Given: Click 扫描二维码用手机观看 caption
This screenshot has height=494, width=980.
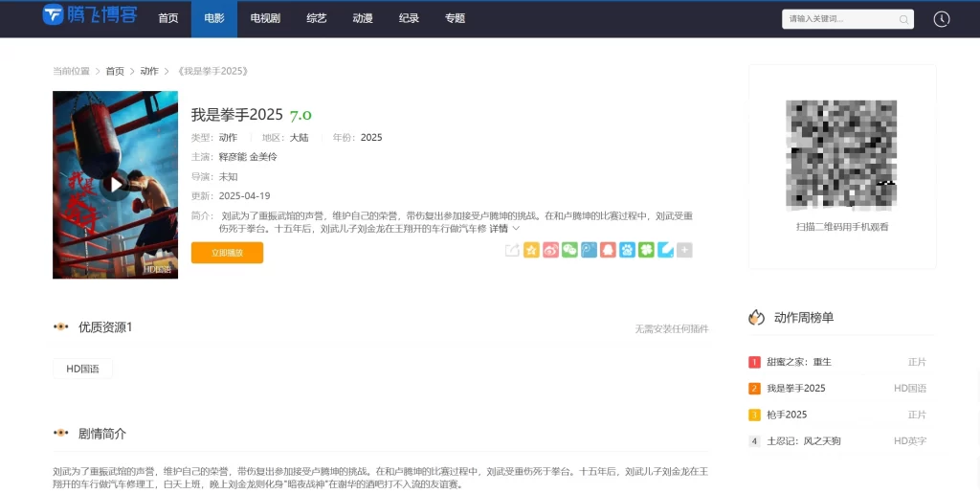Looking at the screenshot, I should [842, 227].
